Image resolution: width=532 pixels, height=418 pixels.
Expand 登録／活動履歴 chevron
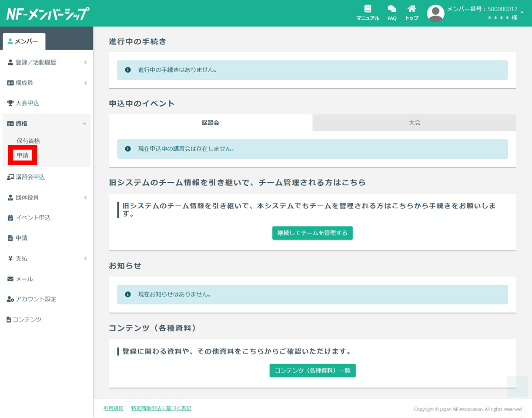tap(85, 63)
